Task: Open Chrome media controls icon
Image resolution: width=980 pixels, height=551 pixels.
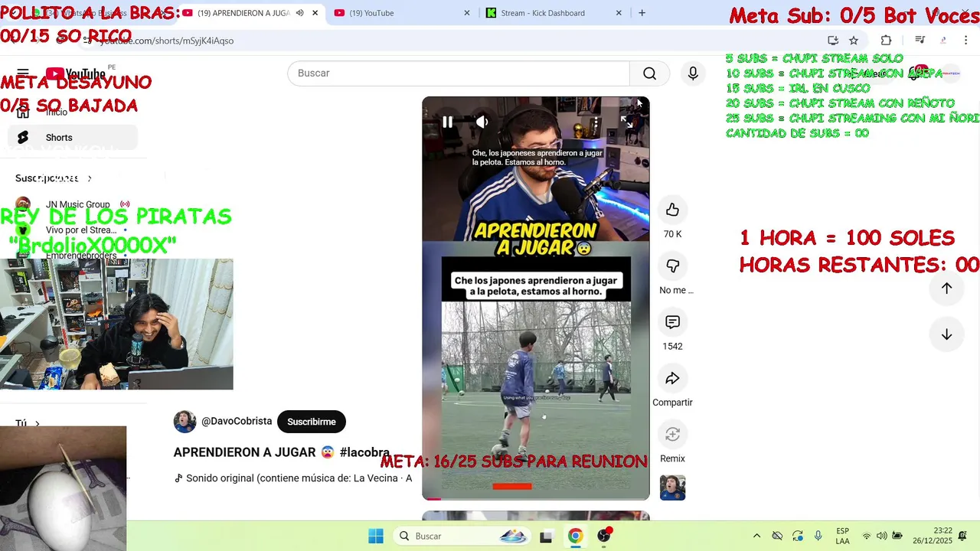Action: 920,41
